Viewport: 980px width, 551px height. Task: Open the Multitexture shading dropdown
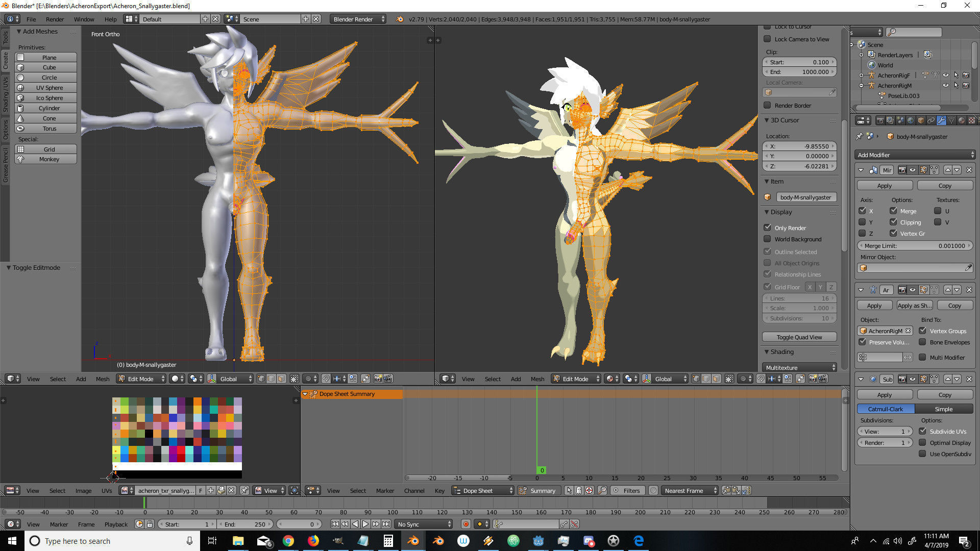pos(799,367)
